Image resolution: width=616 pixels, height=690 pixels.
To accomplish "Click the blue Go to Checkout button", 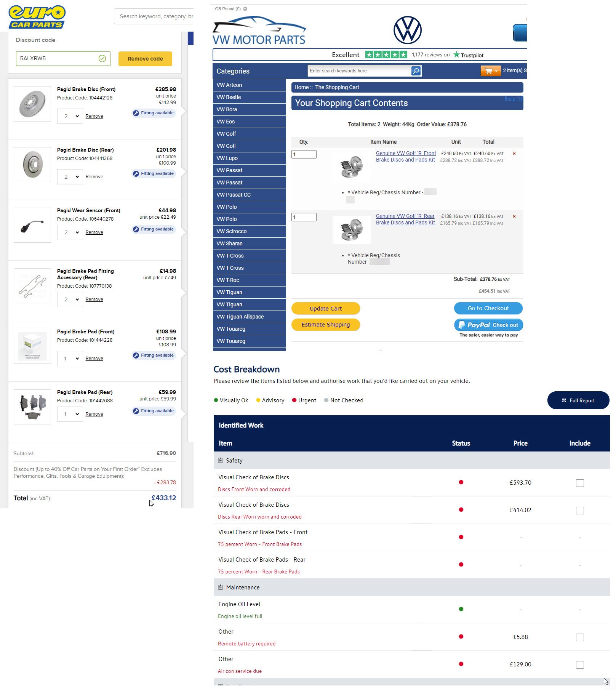I will click(488, 308).
